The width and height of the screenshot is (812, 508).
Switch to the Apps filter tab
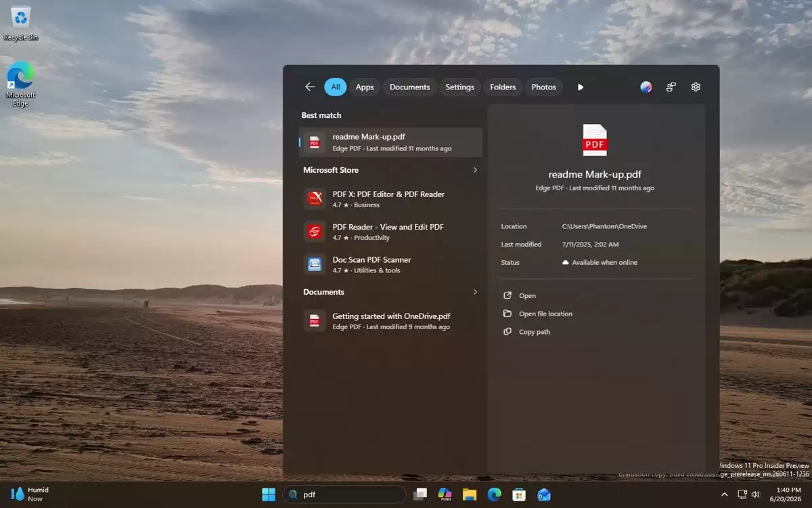click(x=365, y=87)
